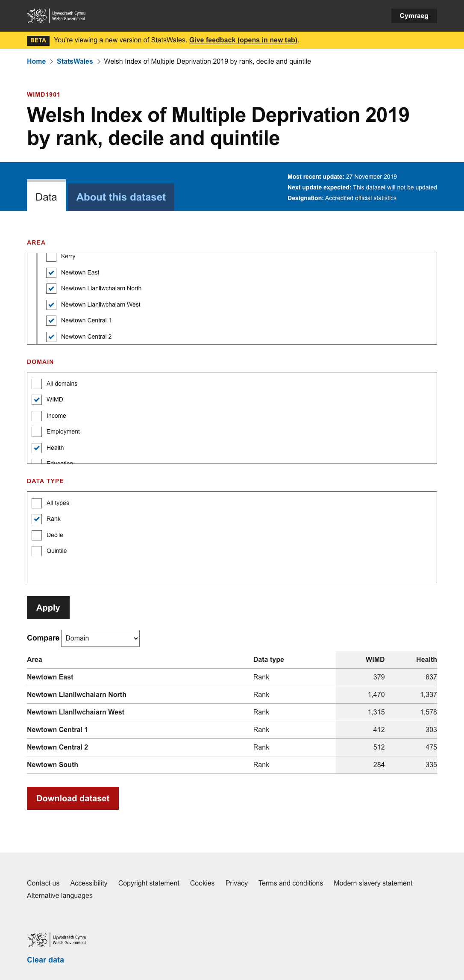
Task: Open Modern slavery statement link
Action: [373, 883]
